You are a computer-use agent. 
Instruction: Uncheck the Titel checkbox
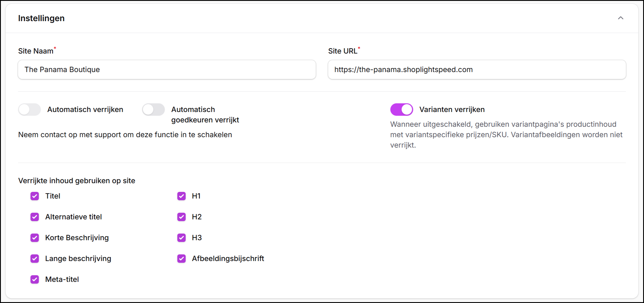35,196
